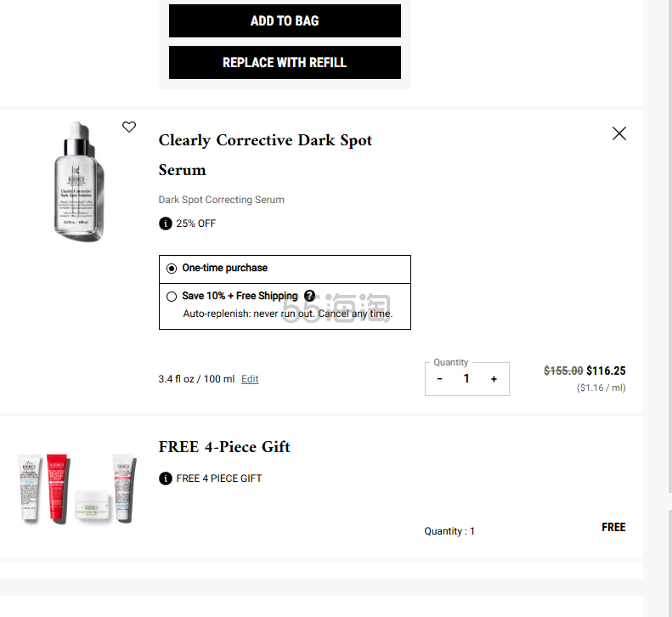This screenshot has height=617, width=672.
Task: Select One-time purchase radio option
Action: click(172, 269)
